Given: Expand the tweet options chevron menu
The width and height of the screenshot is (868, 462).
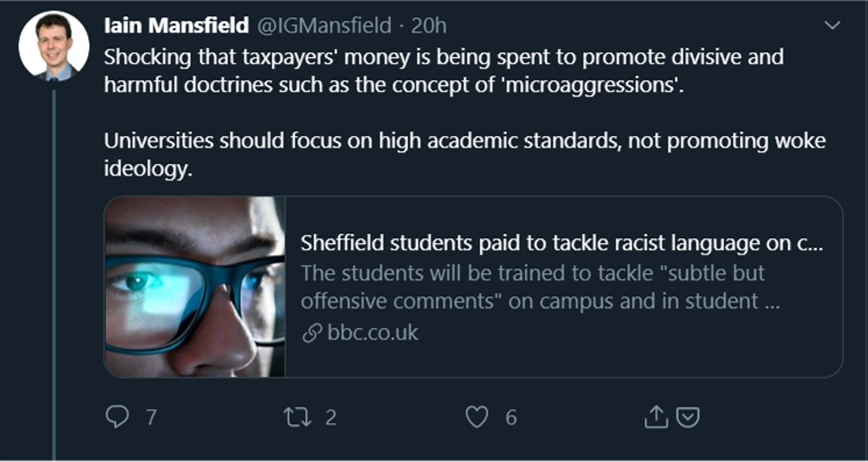Looking at the screenshot, I should [x=832, y=26].
